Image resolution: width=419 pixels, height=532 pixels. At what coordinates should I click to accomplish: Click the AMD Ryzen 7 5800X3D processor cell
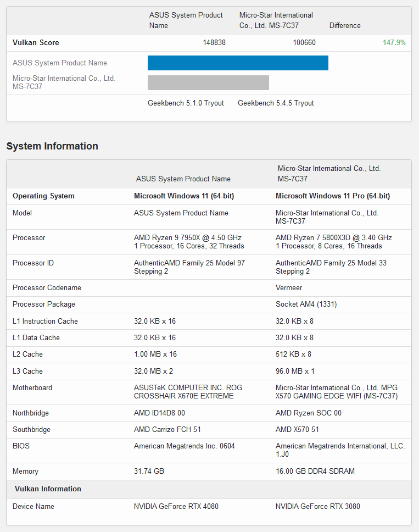pyautogui.click(x=333, y=242)
